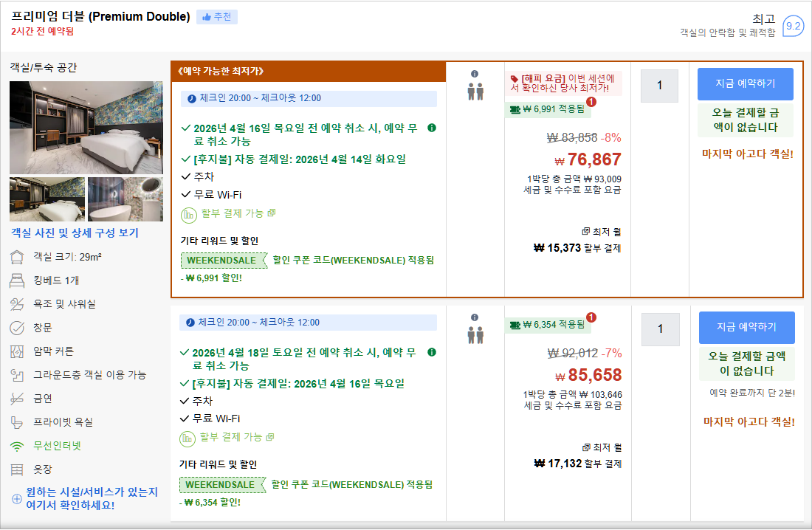Image resolution: width=812 pixels, height=530 pixels.
Task: Open 객실 사진 및 상세 구성 보기 link
Action: click(x=75, y=233)
